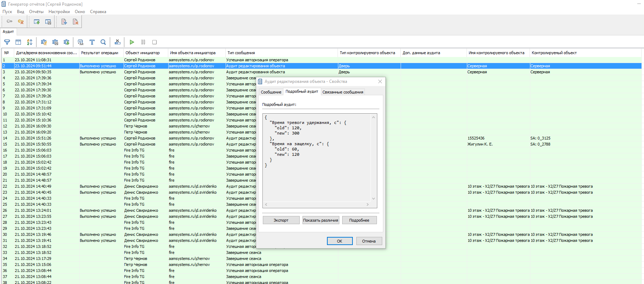Select the Аудит tab
644x284 pixels.
[x=9, y=32]
